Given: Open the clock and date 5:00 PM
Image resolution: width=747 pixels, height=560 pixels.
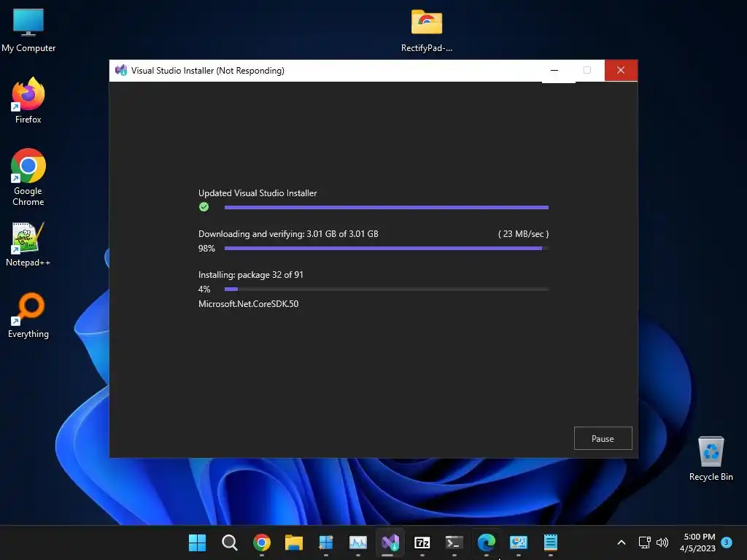Looking at the screenshot, I should pos(697,542).
